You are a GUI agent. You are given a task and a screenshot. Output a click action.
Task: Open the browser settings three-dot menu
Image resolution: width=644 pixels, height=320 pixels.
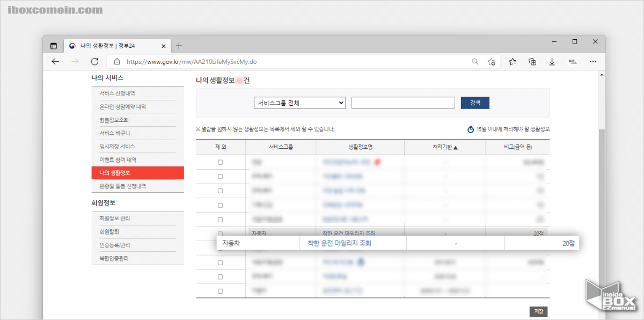tap(592, 61)
